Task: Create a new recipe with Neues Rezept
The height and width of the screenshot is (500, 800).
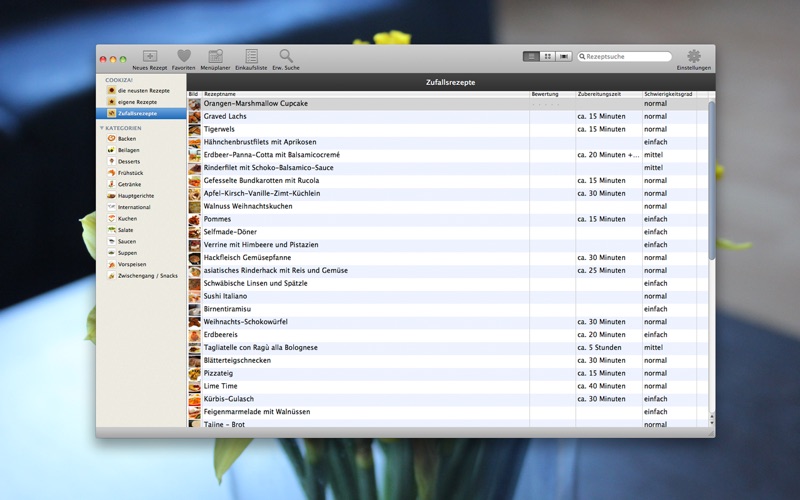Action: [149, 60]
